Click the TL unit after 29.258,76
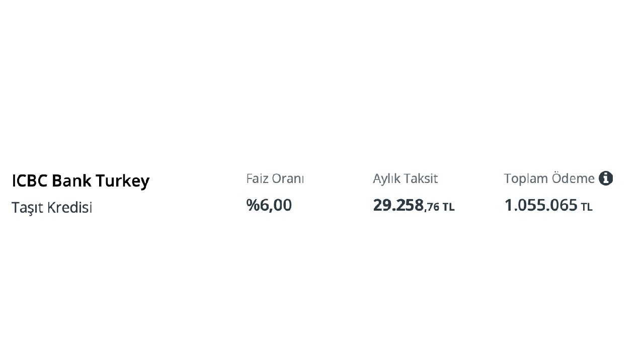Screen dimensions: 644x362 pos(448,207)
